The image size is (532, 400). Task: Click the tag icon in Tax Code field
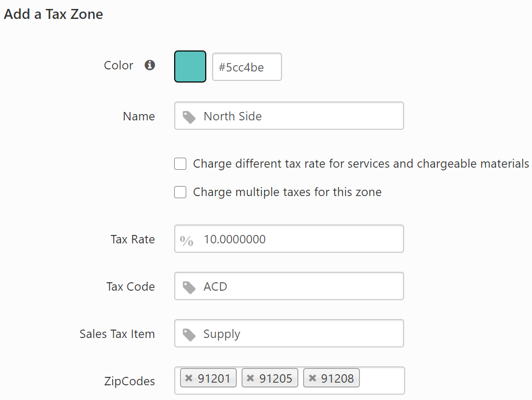pyautogui.click(x=189, y=287)
